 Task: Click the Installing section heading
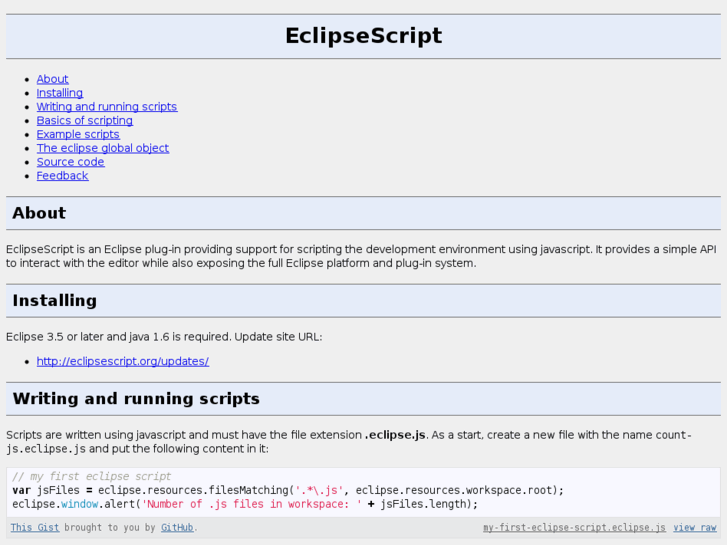click(55, 301)
